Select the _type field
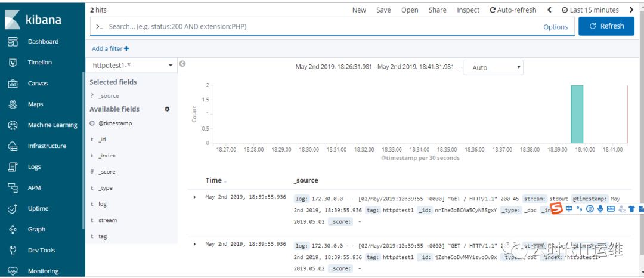Screen dimensions: 644x278 pos(105,188)
